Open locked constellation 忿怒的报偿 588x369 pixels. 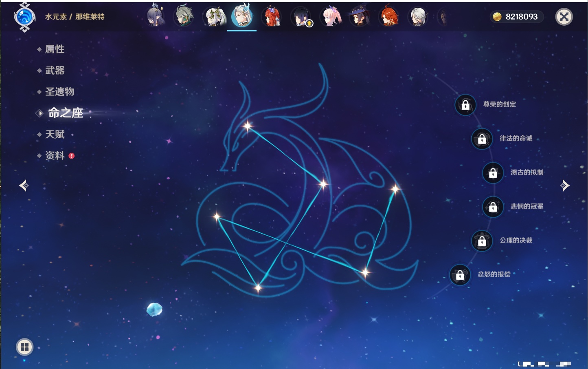click(x=460, y=275)
